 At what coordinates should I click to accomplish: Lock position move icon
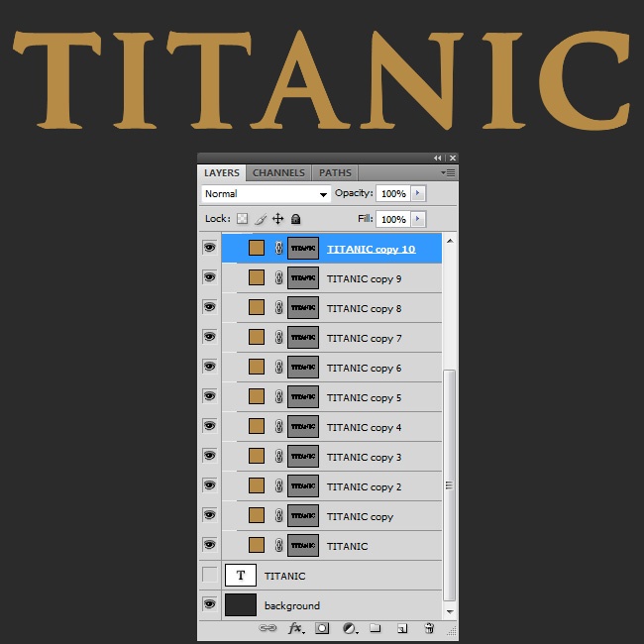[278, 219]
